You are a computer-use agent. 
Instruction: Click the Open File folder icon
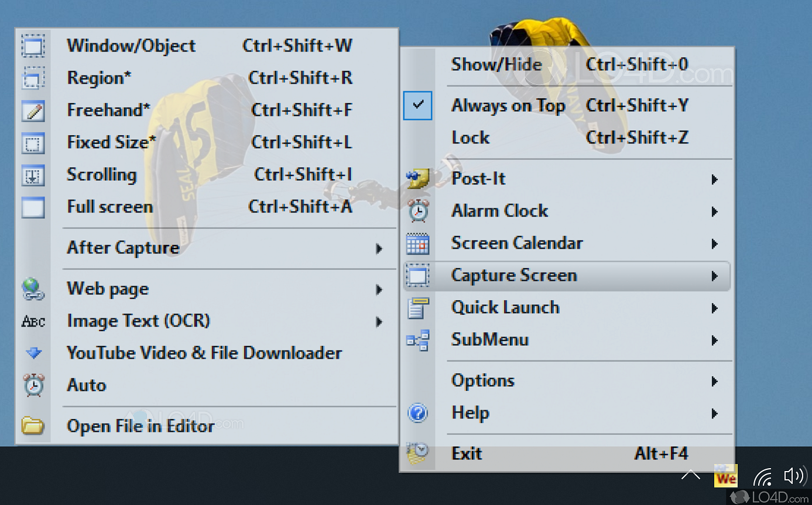click(33, 426)
